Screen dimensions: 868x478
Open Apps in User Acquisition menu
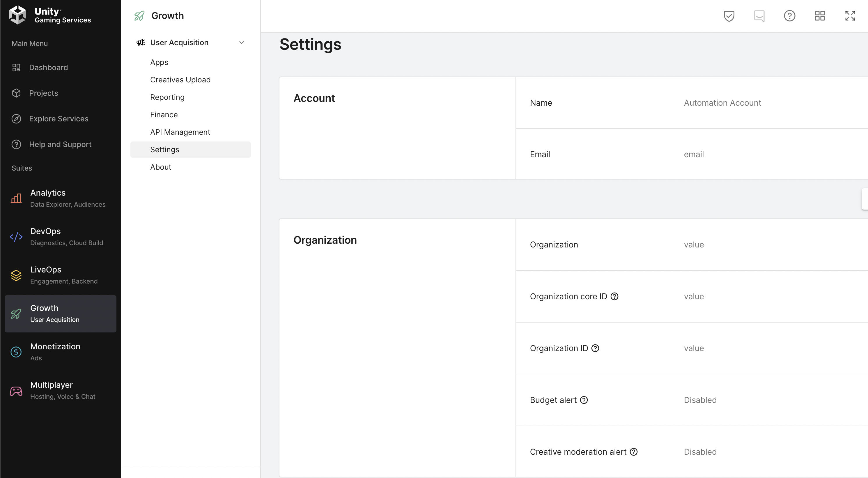click(x=190, y=62)
